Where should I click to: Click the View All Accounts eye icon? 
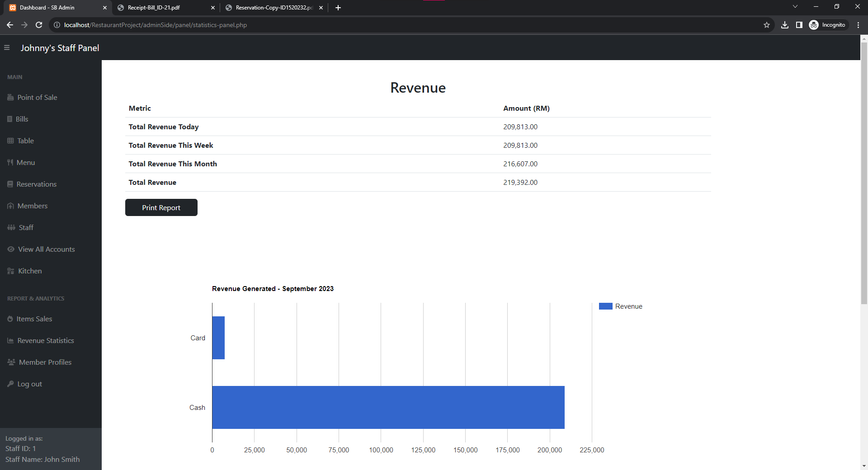(x=11, y=249)
